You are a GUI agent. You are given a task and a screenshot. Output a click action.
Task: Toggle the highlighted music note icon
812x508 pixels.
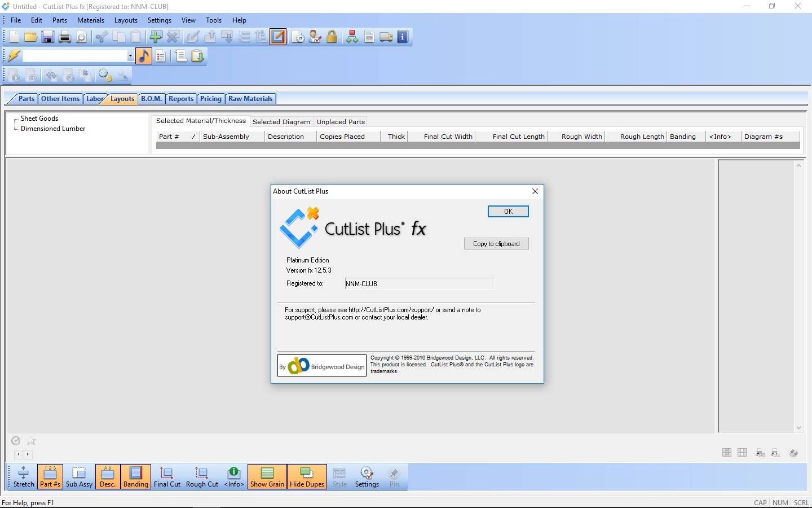(144, 56)
